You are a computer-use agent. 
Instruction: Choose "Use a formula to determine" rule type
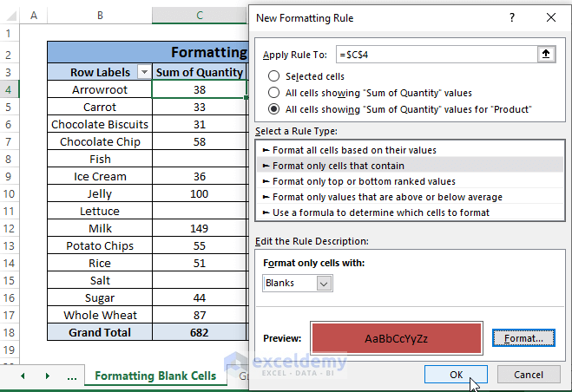pos(381,212)
